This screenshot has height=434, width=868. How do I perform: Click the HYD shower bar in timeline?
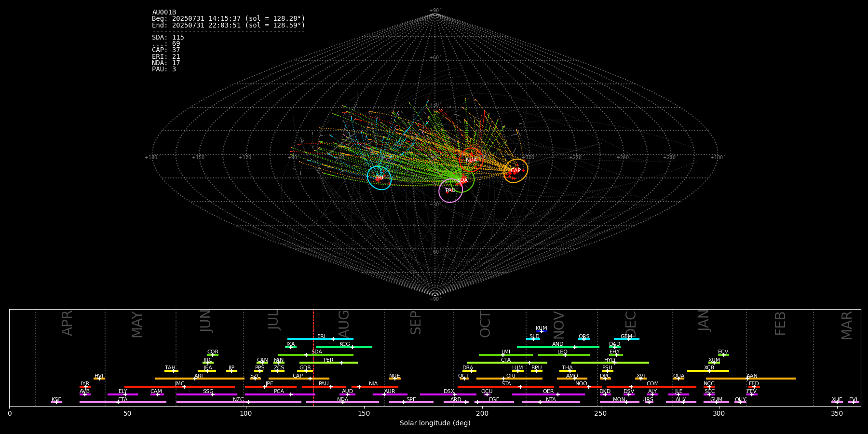pos(610,363)
